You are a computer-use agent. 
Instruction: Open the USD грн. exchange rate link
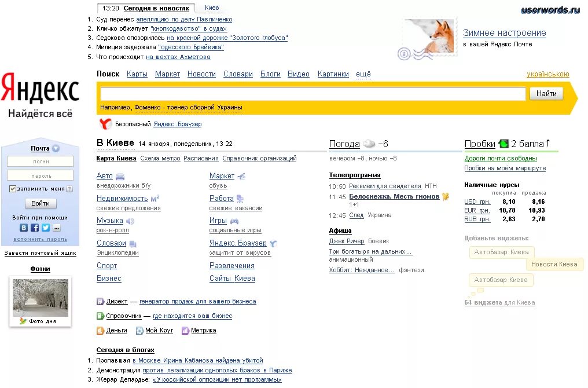coord(477,202)
